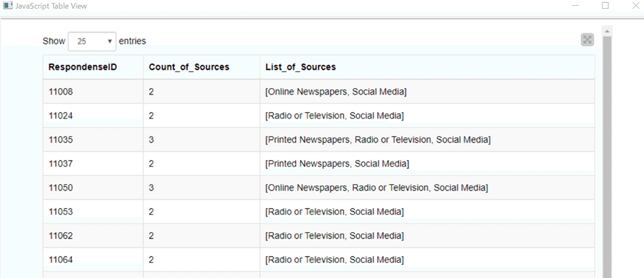Click "[Online Newspapers, Social Media]" list cell
The image size is (644, 278).
click(427, 92)
